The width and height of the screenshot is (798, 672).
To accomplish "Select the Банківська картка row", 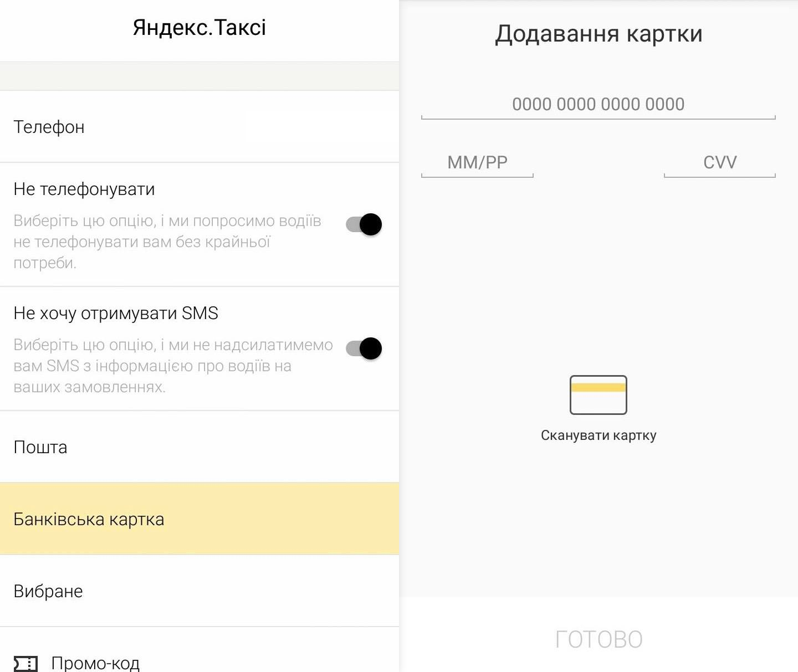I will click(x=199, y=519).
